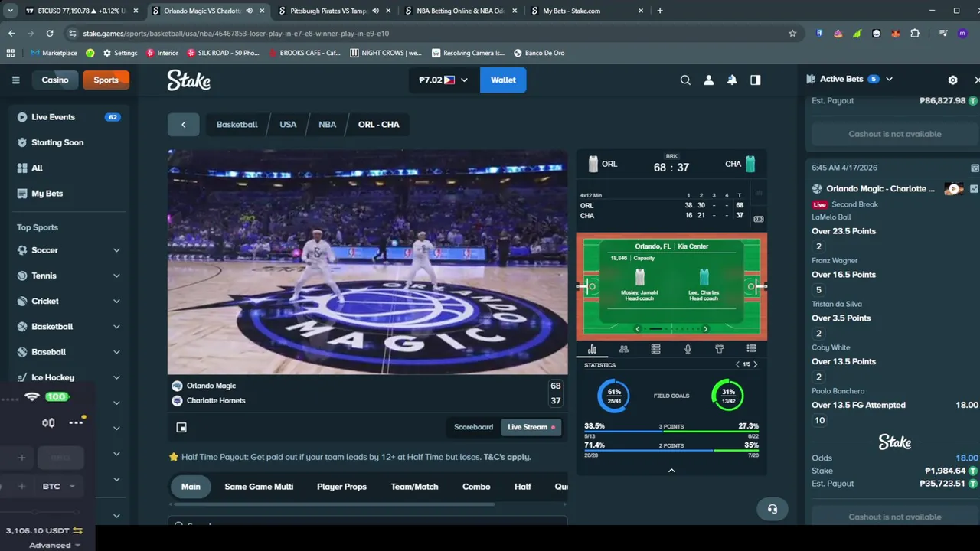Bookmark page with the star icon
The image size is (980, 551).
click(792, 34)
